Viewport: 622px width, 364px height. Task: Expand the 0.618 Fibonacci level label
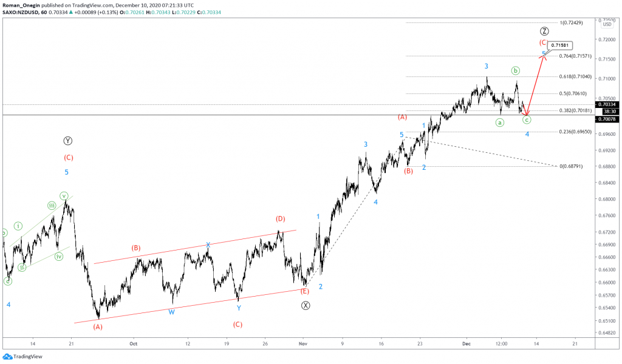[x=575, y=77]
